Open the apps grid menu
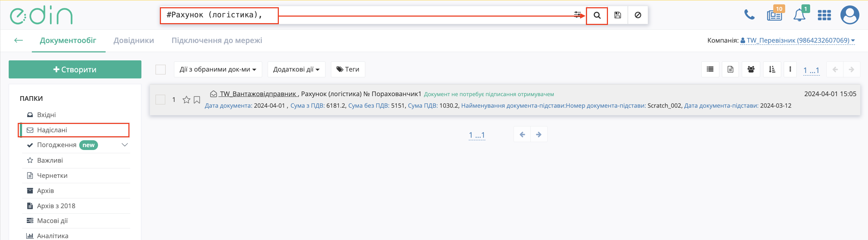 coord(824,16)
